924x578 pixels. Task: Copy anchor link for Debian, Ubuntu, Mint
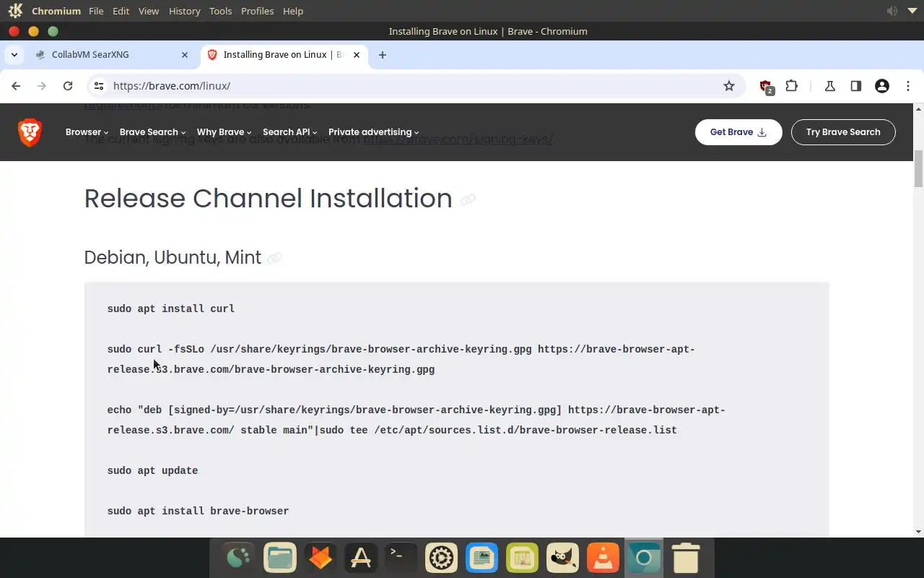274,258
